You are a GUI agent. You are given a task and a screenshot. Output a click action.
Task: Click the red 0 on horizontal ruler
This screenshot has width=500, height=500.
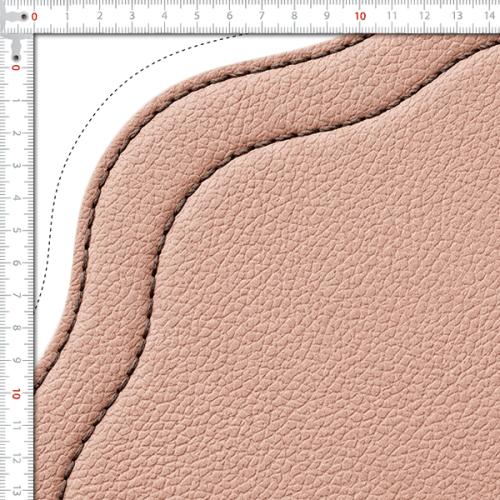[34, 16]
